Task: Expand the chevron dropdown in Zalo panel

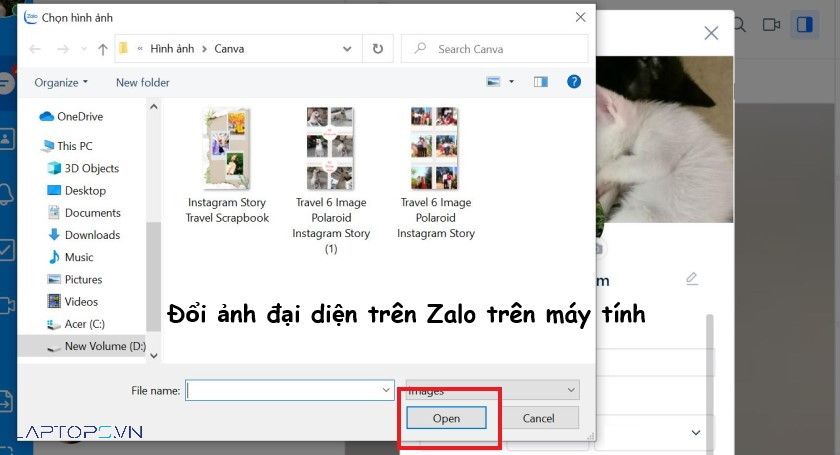Action: click(x=695, y=432)
